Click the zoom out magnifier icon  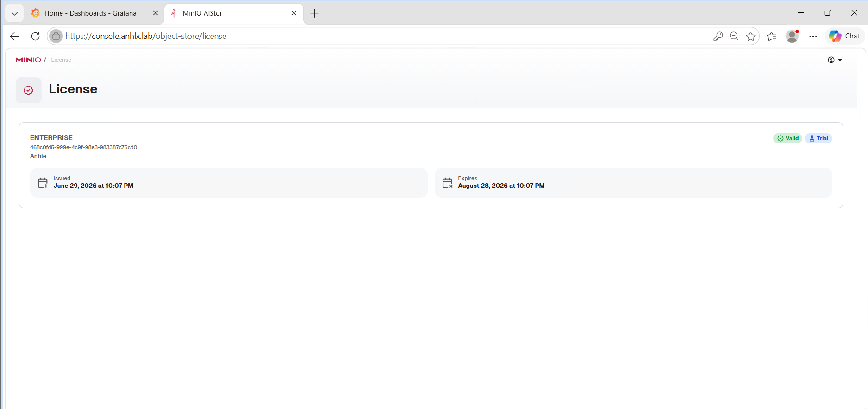coord(734,36)
